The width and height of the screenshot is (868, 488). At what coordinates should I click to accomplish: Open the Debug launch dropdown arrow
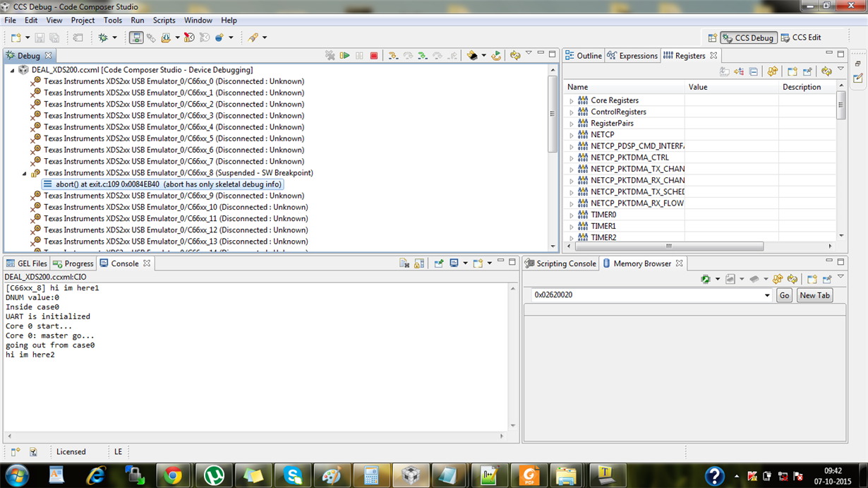[115, 37]
